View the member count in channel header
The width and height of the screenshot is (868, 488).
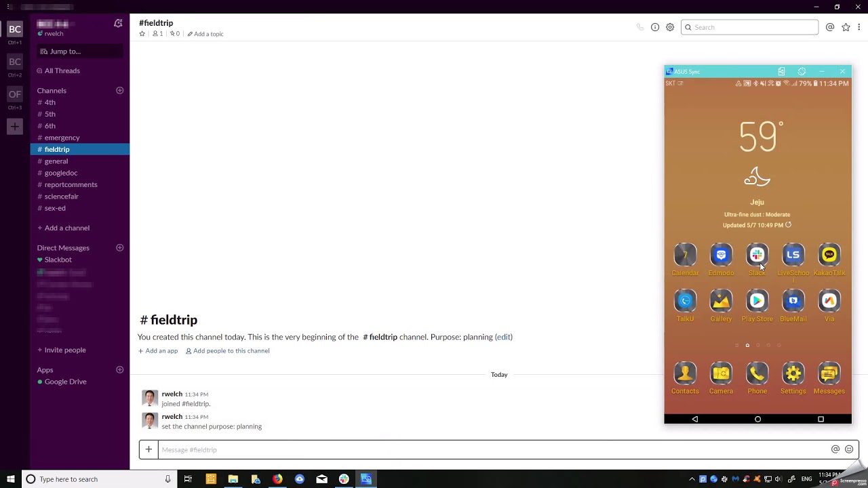157,34
